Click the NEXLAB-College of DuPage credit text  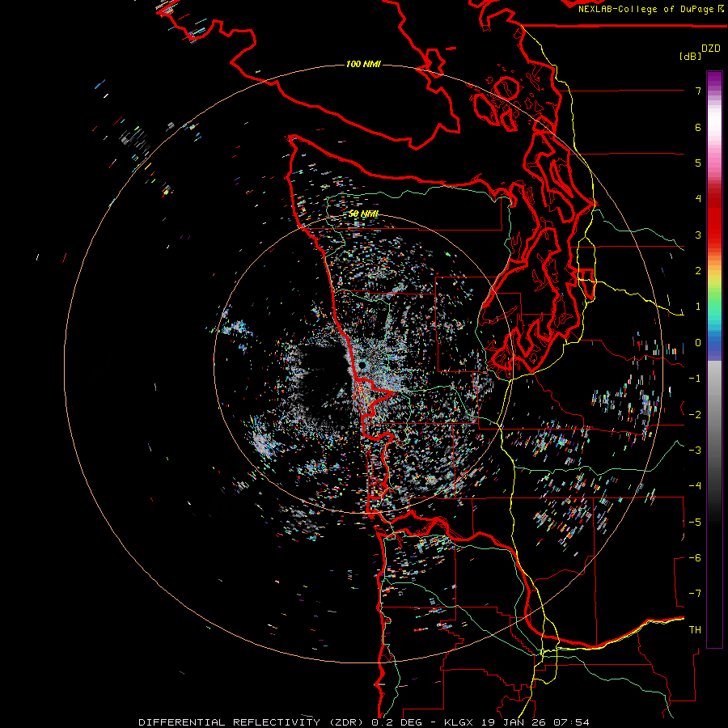(650, 9)
